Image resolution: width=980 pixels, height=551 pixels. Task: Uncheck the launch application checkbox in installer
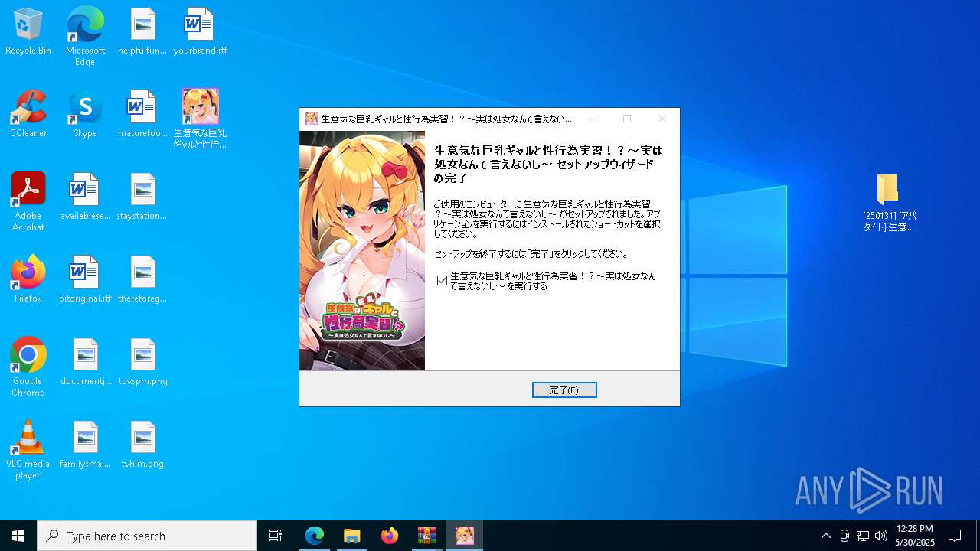[442, 281]
